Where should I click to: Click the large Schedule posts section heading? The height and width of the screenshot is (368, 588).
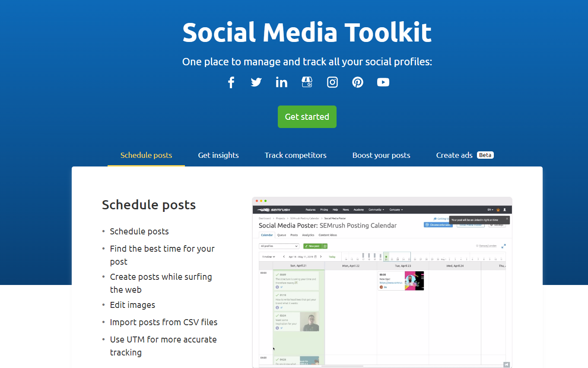click(x=149, y=205)
